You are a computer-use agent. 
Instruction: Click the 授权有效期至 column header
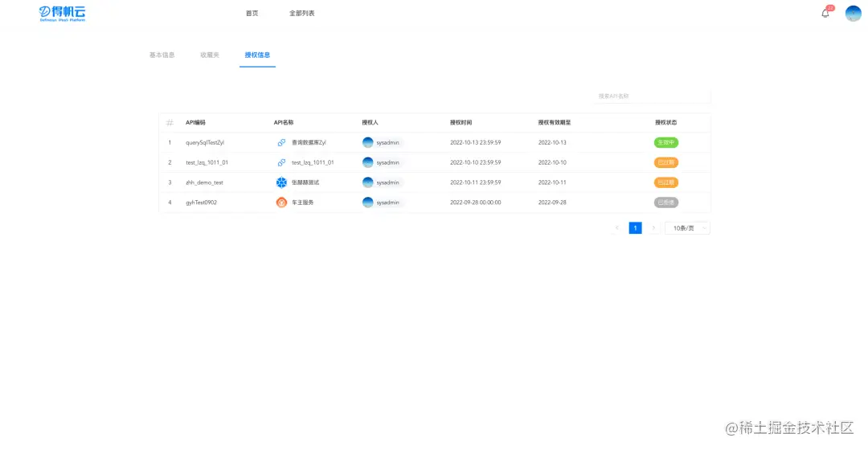tap(554, 122)
